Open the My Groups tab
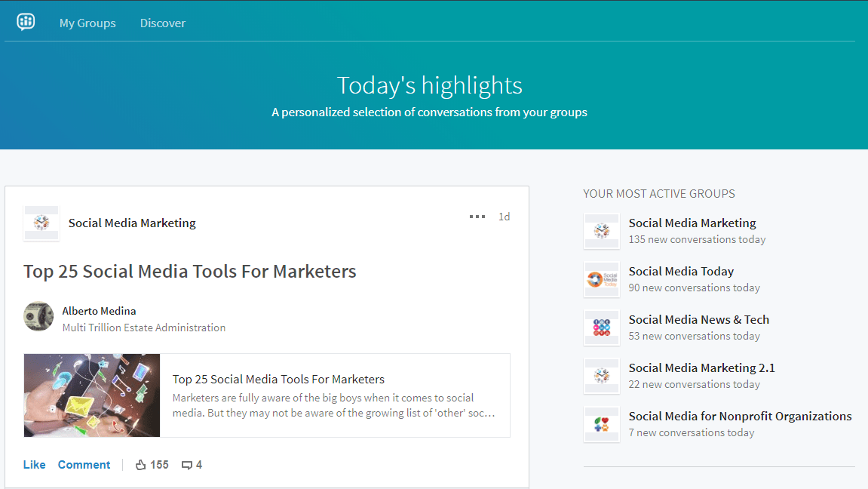 87,23
